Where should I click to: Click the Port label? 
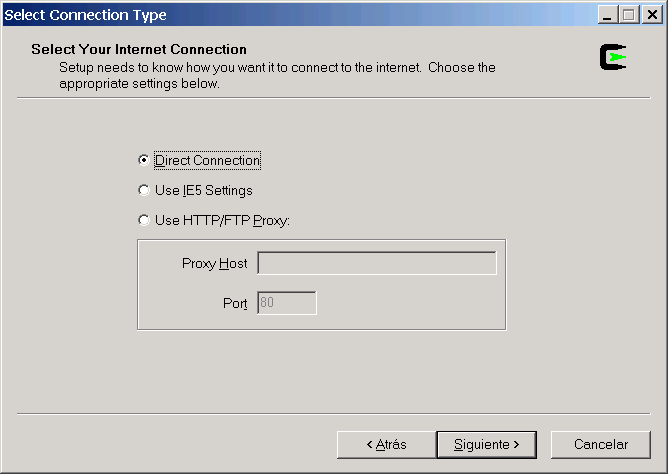coord(235,303)
